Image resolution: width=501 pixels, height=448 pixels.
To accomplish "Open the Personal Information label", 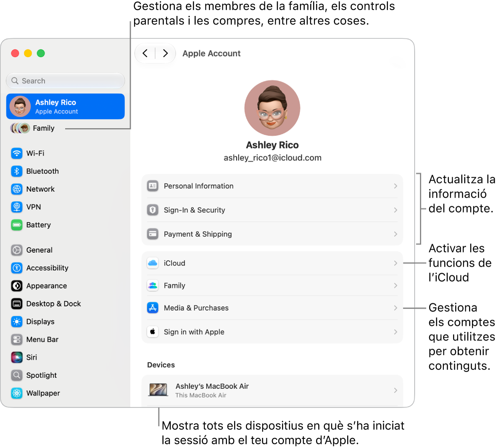I will click(x=199, y=186).
